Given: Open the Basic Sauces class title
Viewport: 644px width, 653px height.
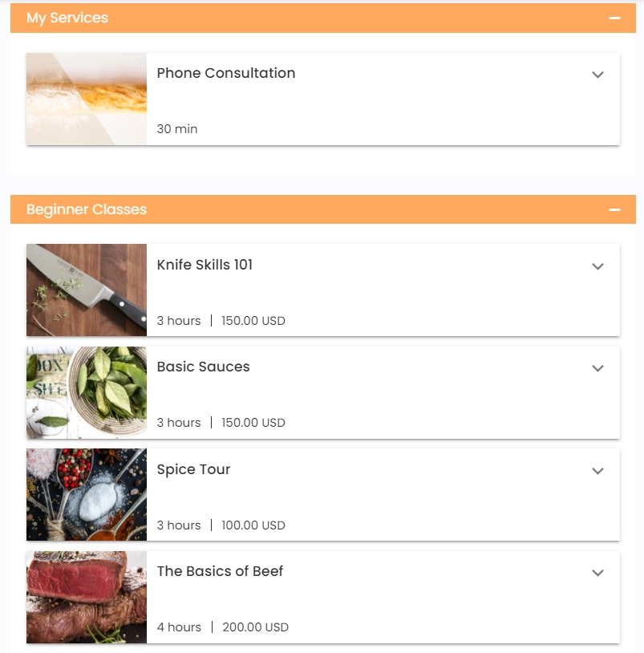Looking at the screenshot, I should (x=203, y=367).
